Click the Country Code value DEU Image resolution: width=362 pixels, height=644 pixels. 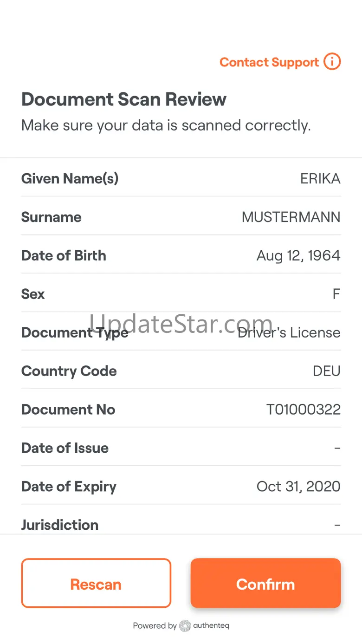tap(327, 371)
